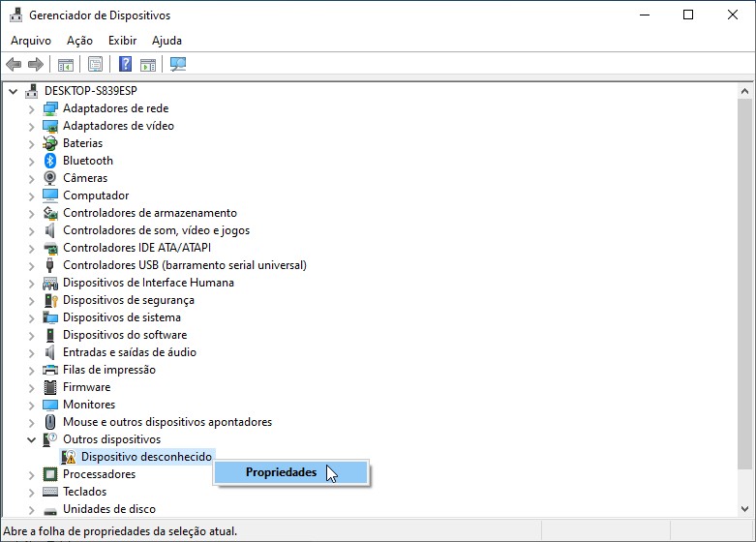Maximize the Gerenciador de Dispositivos window
The image size is (756, 542).
[688, 15]
